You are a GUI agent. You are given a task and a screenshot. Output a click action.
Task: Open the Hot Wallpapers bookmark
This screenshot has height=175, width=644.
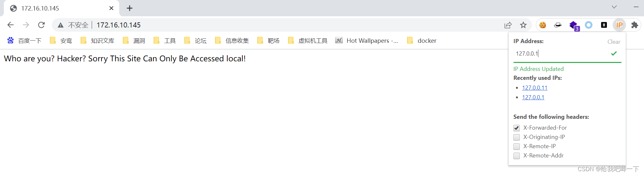click(367, 41)
